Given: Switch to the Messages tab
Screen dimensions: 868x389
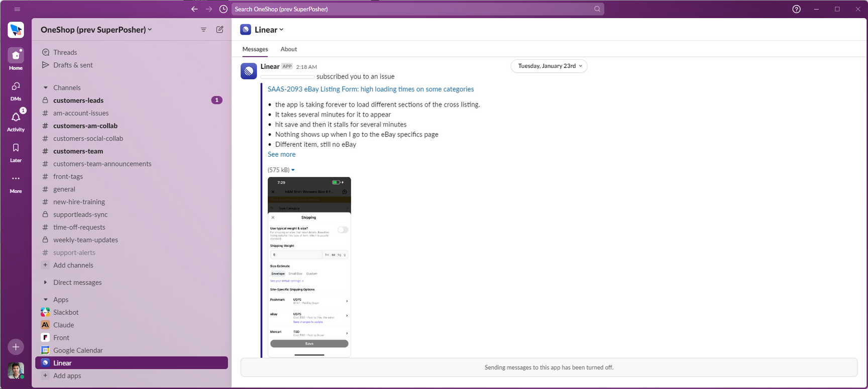Looking at the screenshot, I should point(255,49).
